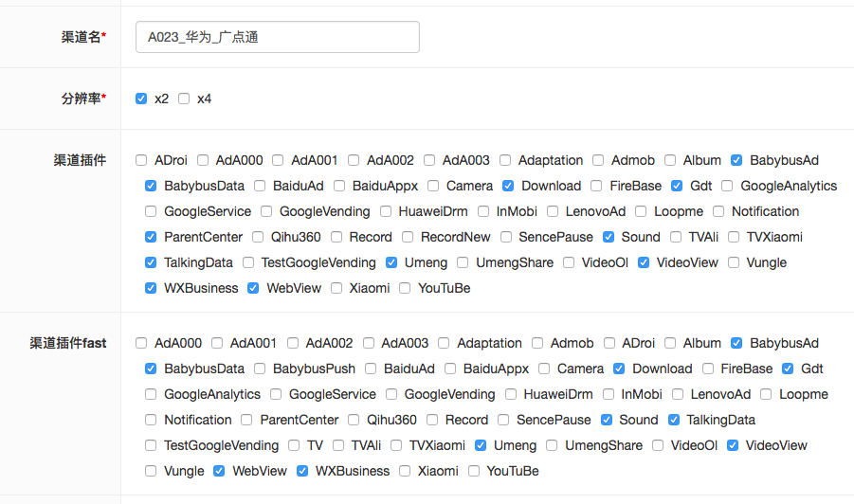The image size is (854, 504).
Task: Uncheck BabybusData in the 渠道插件fast group
Action: (x=151, y=369)
